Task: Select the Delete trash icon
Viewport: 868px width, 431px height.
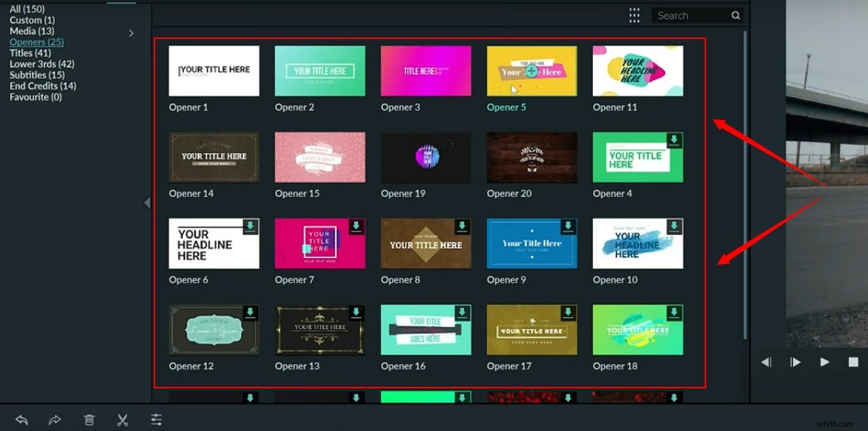Action: 89,419
